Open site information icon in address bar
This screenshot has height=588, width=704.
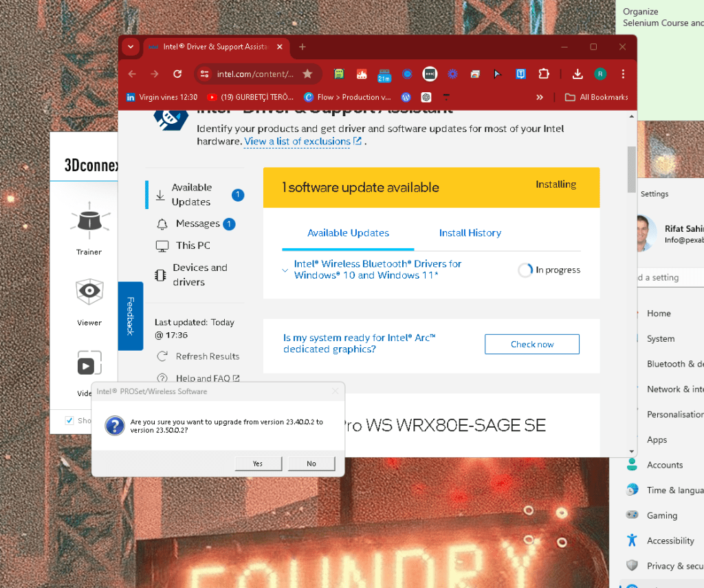[x=204, y=74]
